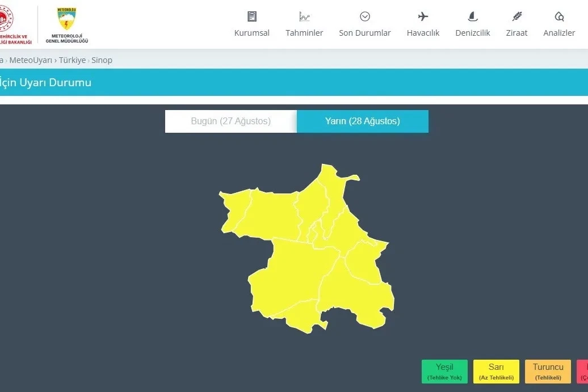Click the Uyarı Durumu header title
The height and width of the screenshot is (392, 588).
coord(46,82)
